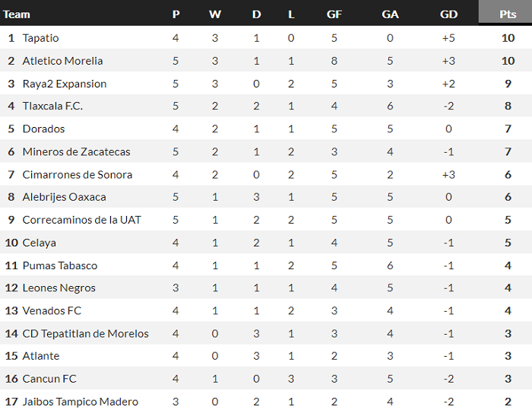Screen dimensions: 532x413
Task: Open Cimarrones de Sonora team page
Action: pyautogui.click(x=77, y=174)
